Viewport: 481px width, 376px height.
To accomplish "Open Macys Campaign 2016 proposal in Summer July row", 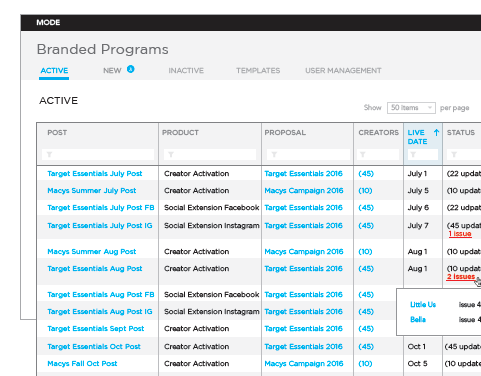I will [x=304, y=191].
